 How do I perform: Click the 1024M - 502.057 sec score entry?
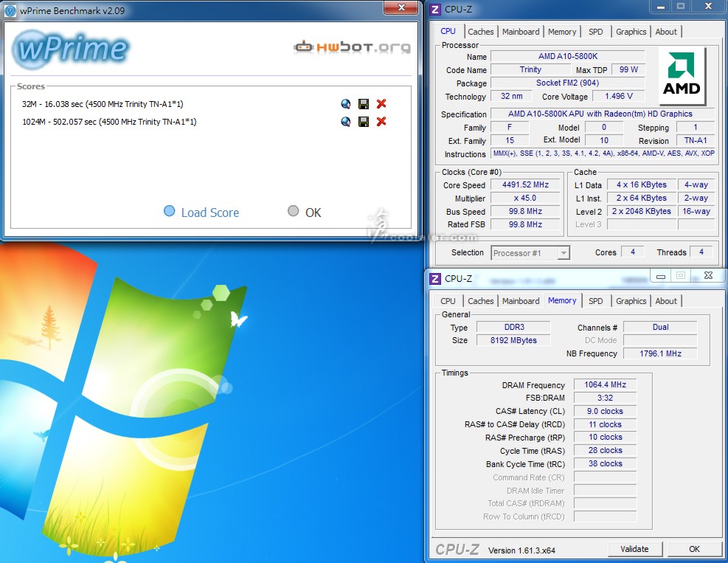tap(109, 122)
